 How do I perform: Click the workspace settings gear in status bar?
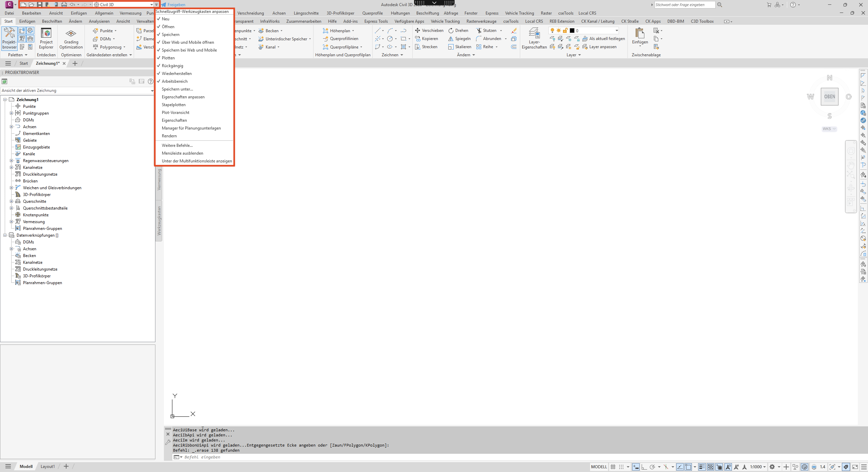coord(772,467)
